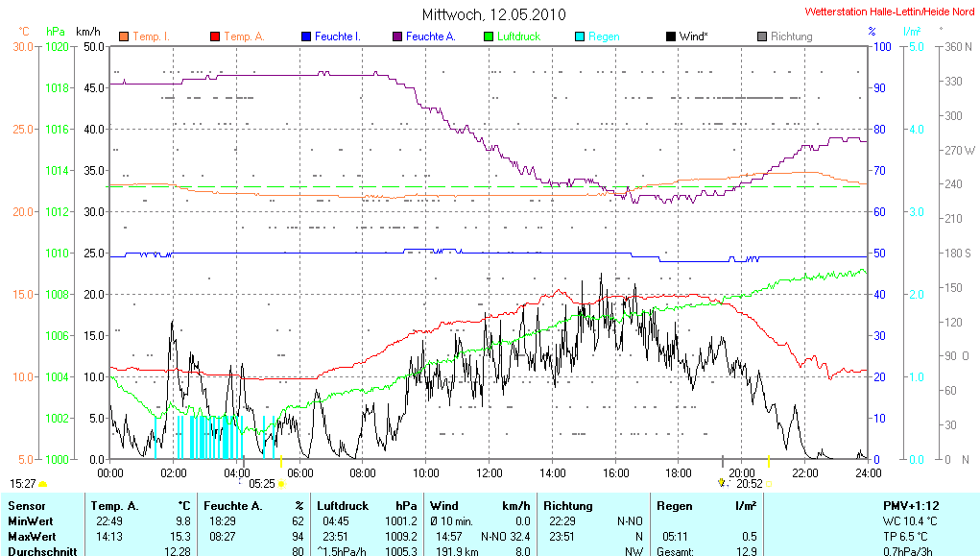Viewport: 980px width, 556px height.
Task: Click the sunrise icon next to 05:25
Action: click(280, 484)
